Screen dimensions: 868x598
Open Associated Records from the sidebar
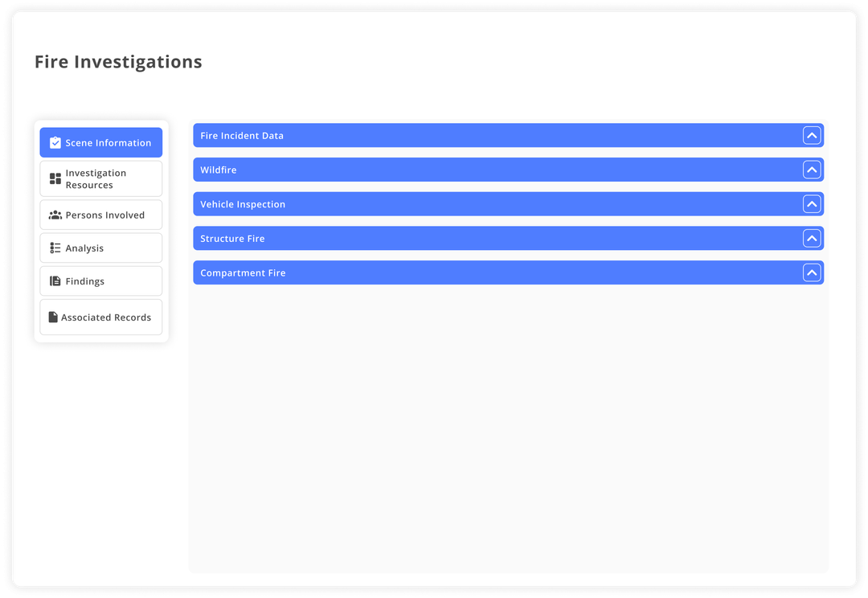100,317
